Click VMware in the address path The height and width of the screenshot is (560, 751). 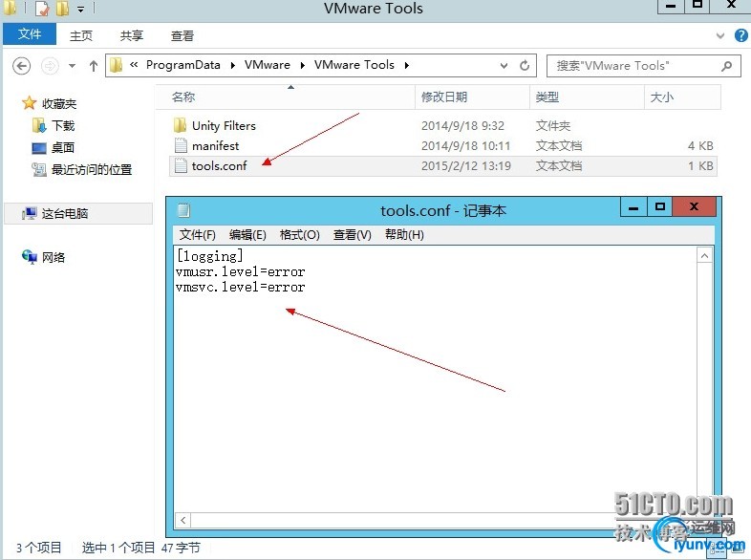pyautogui.click(x=268, y=65)
